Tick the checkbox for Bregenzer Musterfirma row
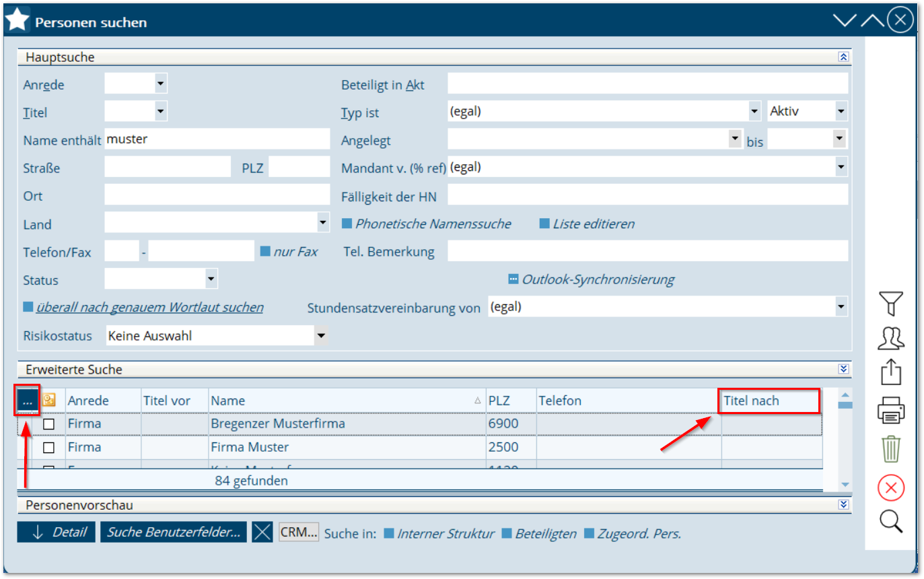The width and height of the screenshot is (924, 579). [49, 424]
